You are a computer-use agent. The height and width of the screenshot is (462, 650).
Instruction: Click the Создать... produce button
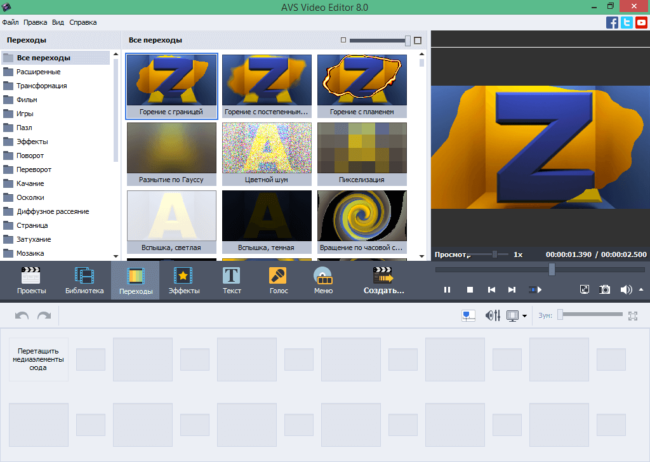(383, 280)
